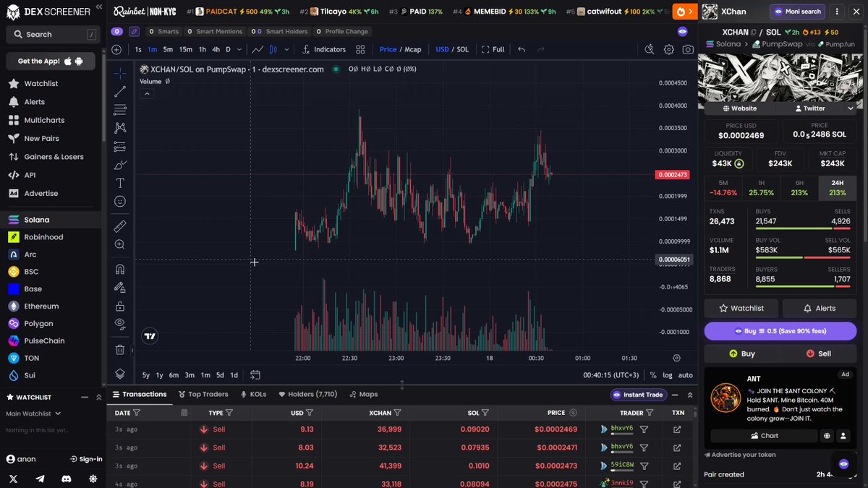Select the 1H price change tab
The image size is (868, 488).
pos(761,188)
